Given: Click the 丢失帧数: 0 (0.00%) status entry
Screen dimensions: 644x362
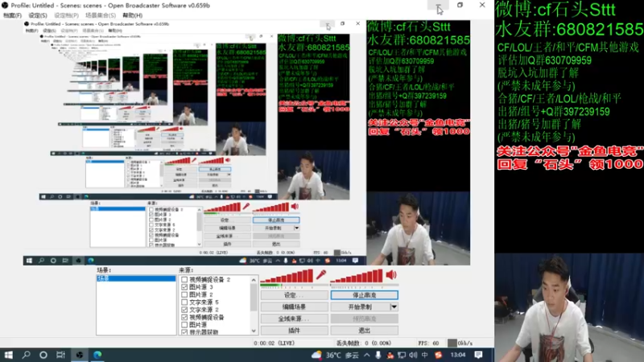Looking at the screenshot, I should click(x=364, y=343).
